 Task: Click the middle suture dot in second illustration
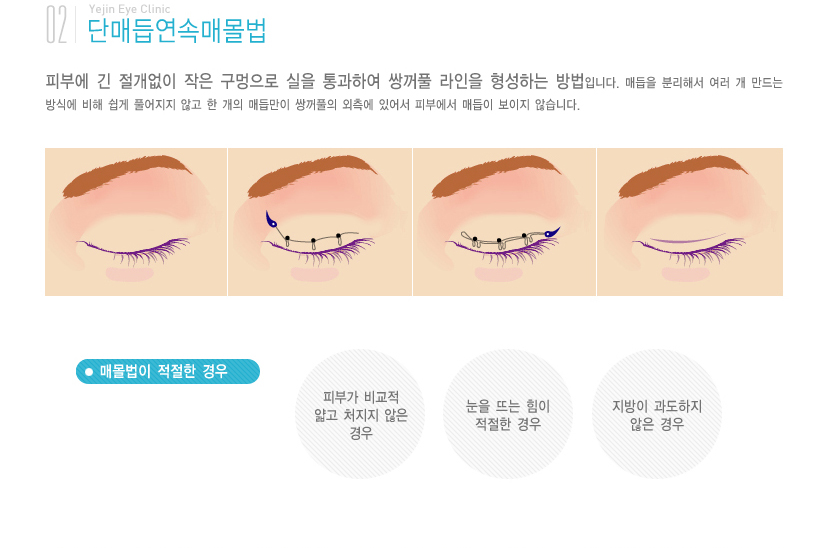(313, 241)
